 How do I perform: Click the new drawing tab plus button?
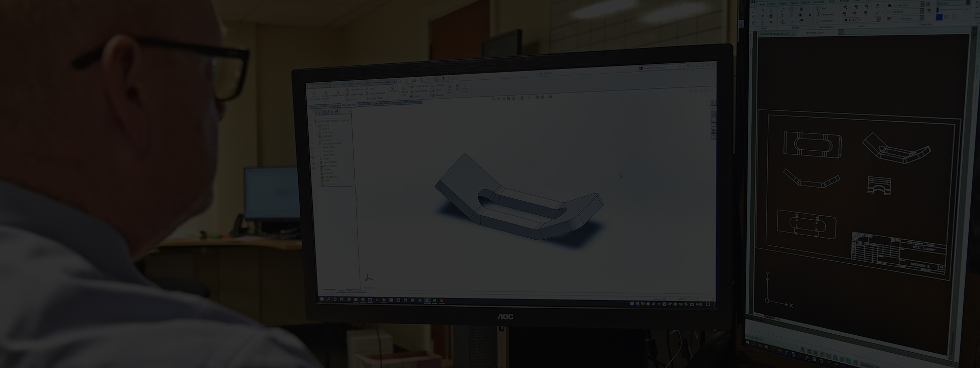coord(841,32)
